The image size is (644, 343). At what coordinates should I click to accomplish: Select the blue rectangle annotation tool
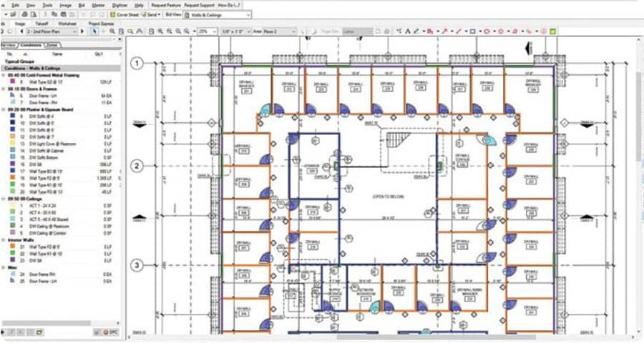[x=472, y=31]
